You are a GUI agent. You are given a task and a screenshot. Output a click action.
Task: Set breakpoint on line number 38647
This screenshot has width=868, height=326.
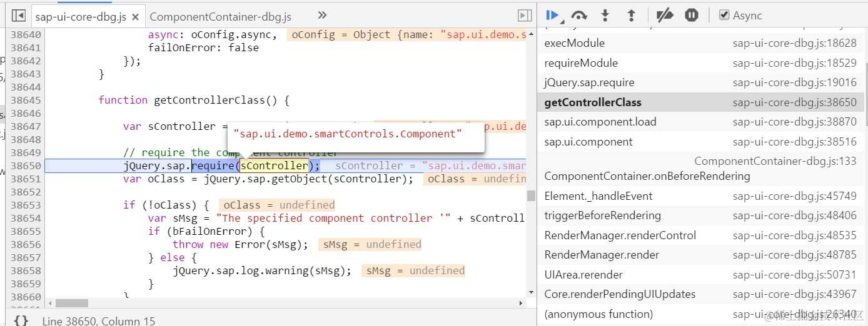tap(26, 126)
